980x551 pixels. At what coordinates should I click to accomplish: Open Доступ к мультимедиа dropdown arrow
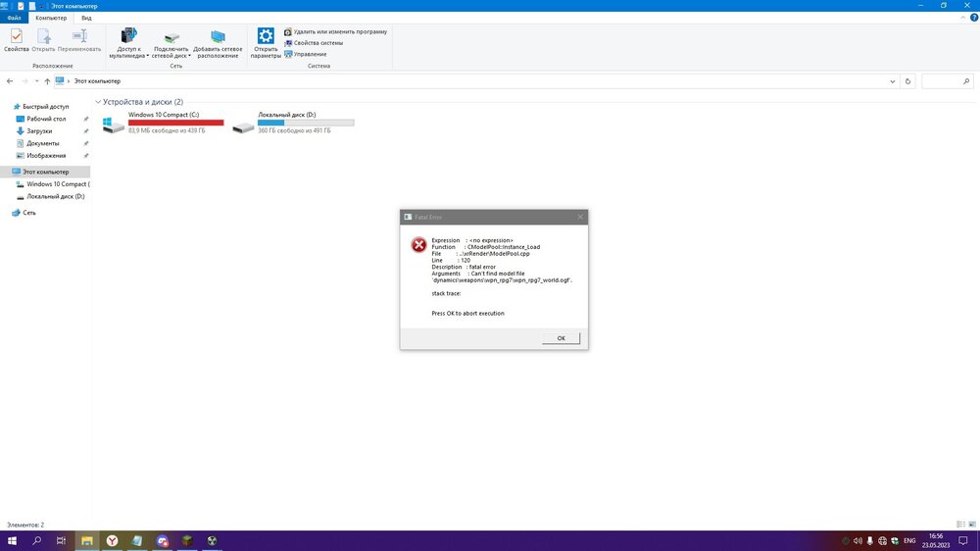tap(148, 56)
